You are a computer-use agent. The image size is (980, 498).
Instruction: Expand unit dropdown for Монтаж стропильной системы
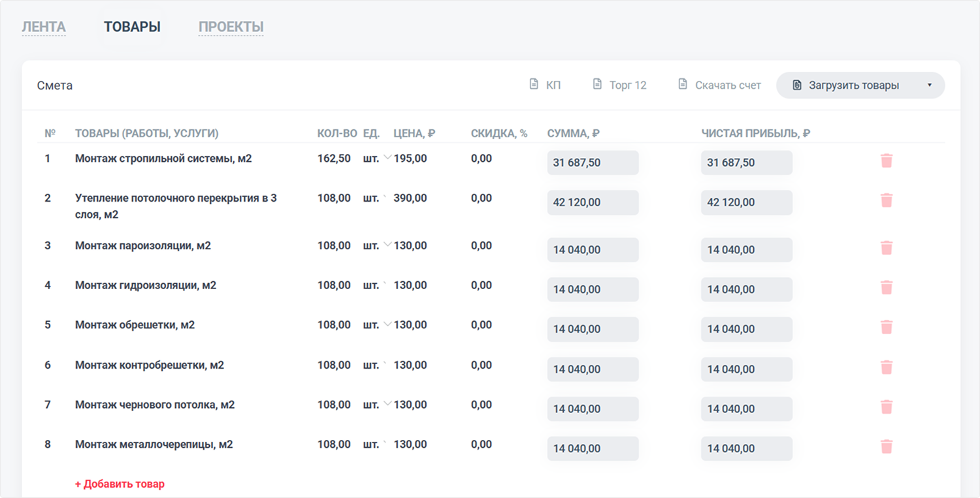(x=387, y=158)
